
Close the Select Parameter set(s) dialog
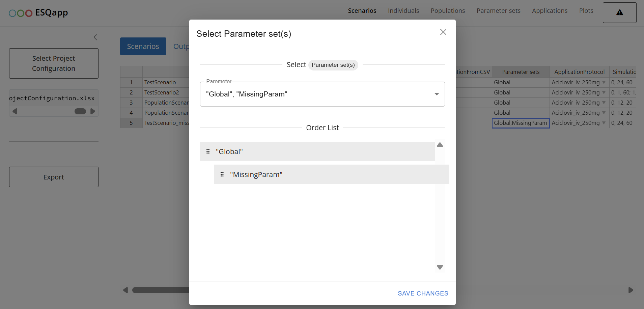coord(443,32)
